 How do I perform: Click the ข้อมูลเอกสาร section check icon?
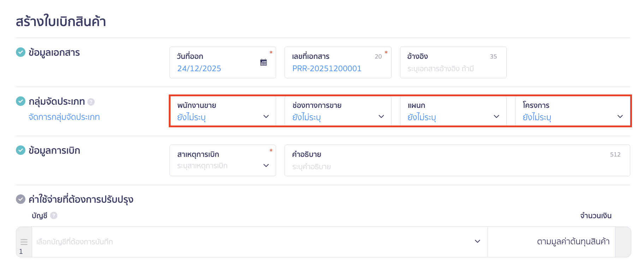pos(21,52)
